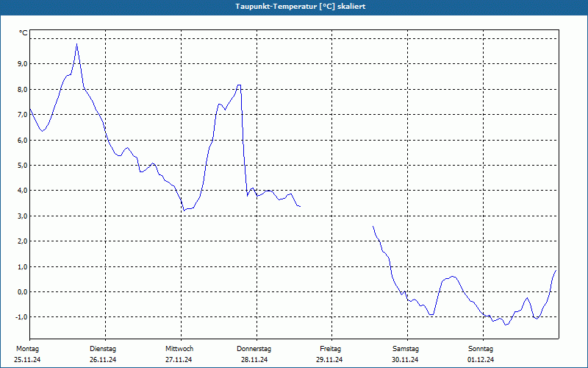The height and width of the screenshot is (368, 588).
Task: Click the date 28.11.24
Action: click(x=254, y=360)
